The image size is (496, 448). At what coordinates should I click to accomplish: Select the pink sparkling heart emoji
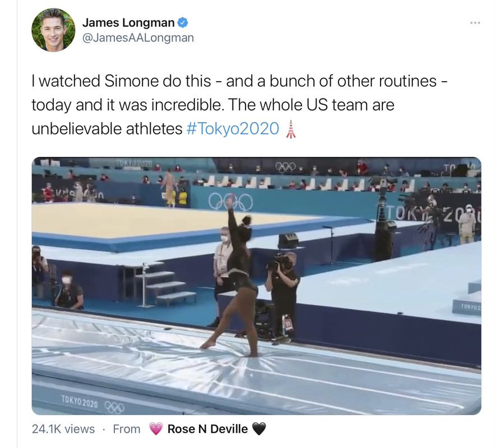pyautogui.click(x=156, y=429)
